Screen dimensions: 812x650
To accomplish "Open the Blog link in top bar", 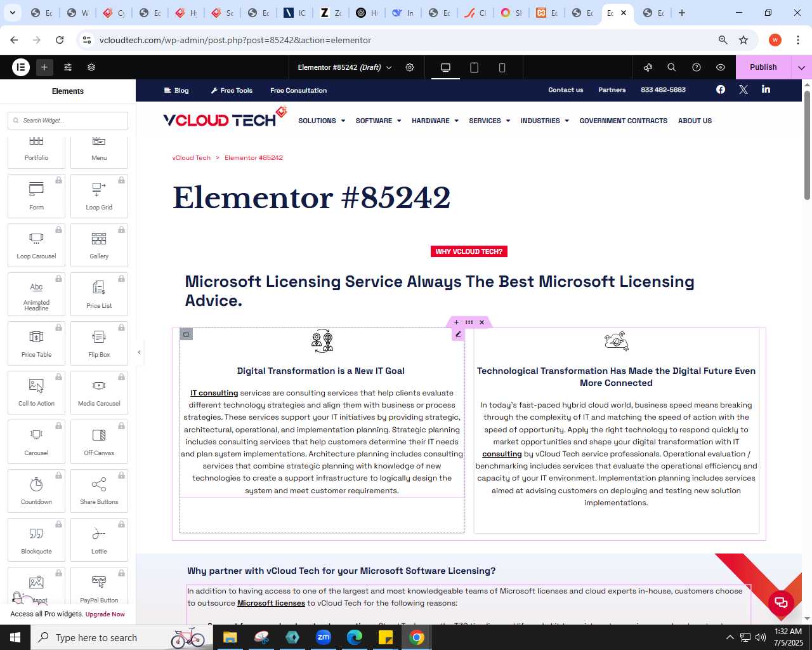I will coord(176,90).
